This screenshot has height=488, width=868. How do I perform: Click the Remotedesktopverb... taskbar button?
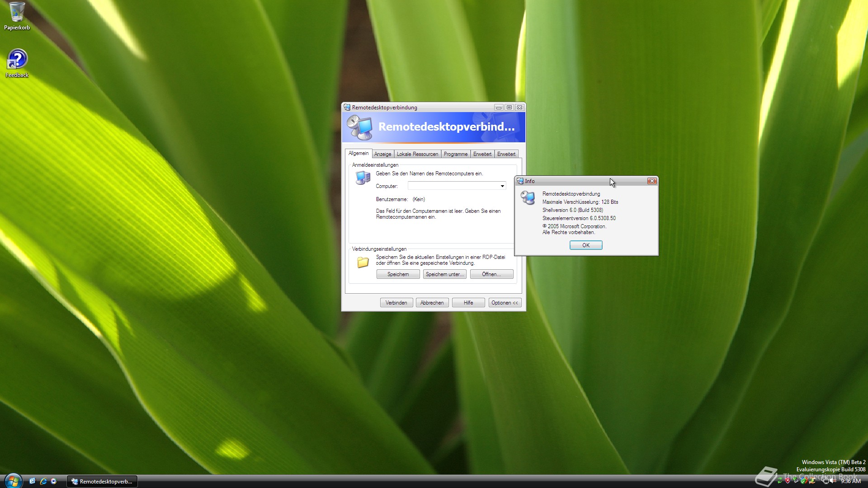click(x=102, y=482)
